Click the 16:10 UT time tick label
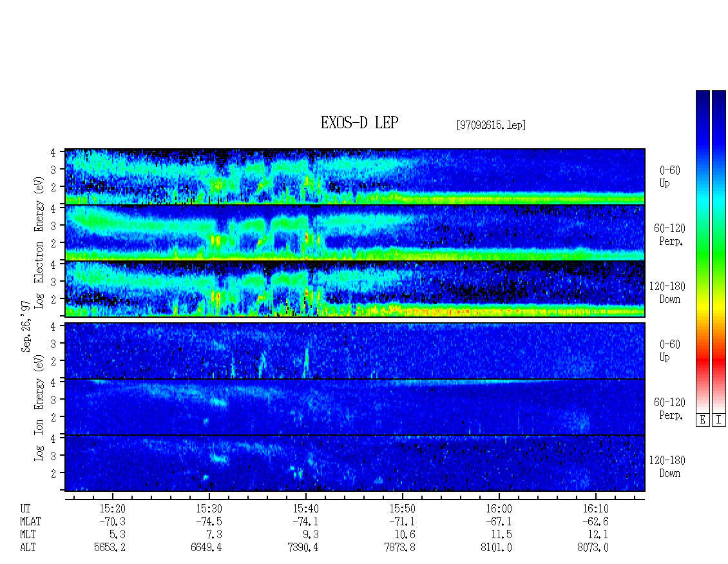Image resolution: width=728 pixels, height=564 pixels. click(595, 509)
